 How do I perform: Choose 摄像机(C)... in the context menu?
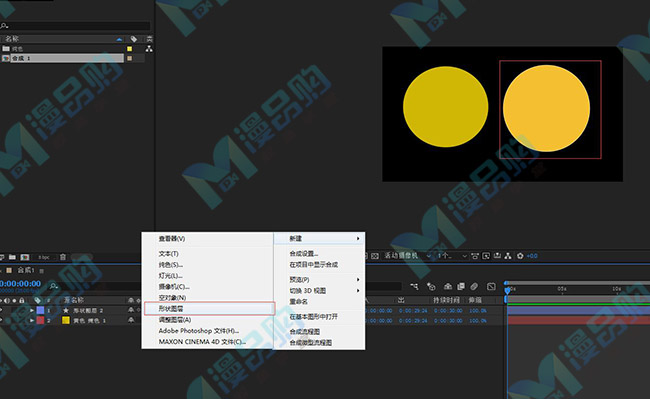(207, 287)
